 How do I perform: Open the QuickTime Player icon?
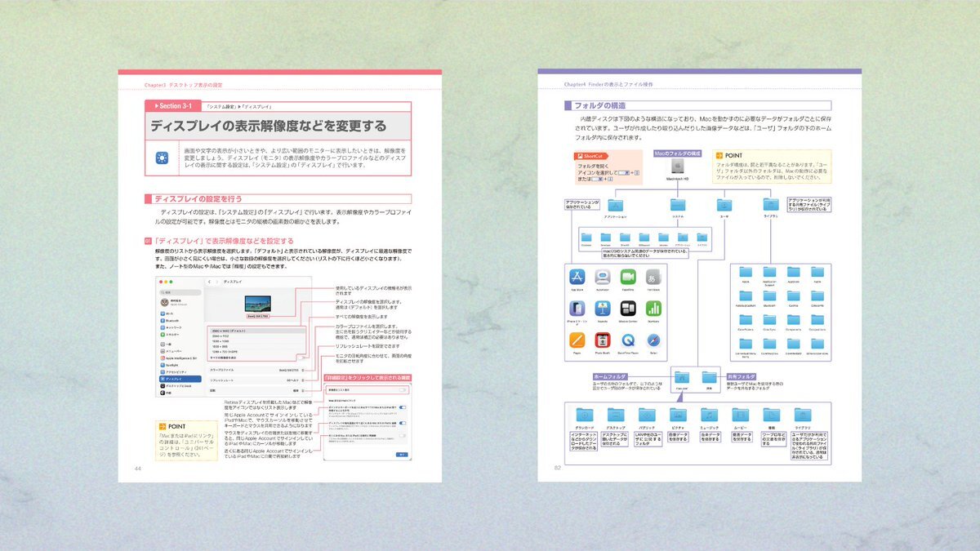point(628,340)
